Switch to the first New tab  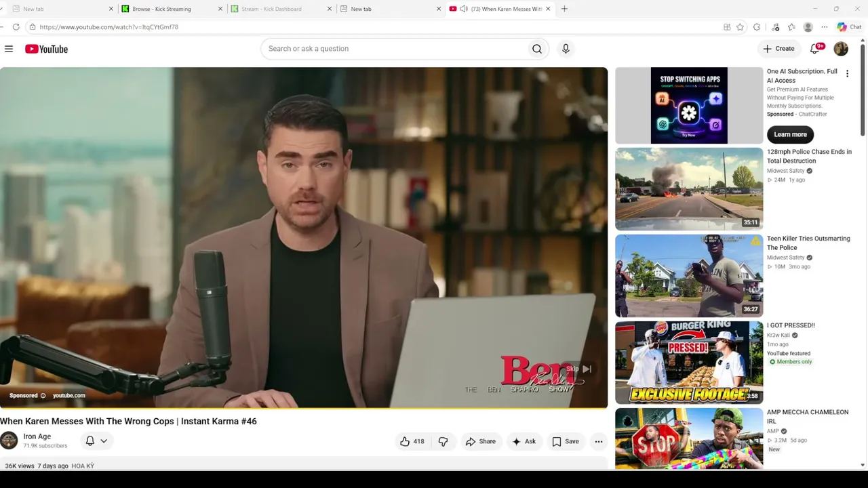pyautogui.click(x=63, y=9)
